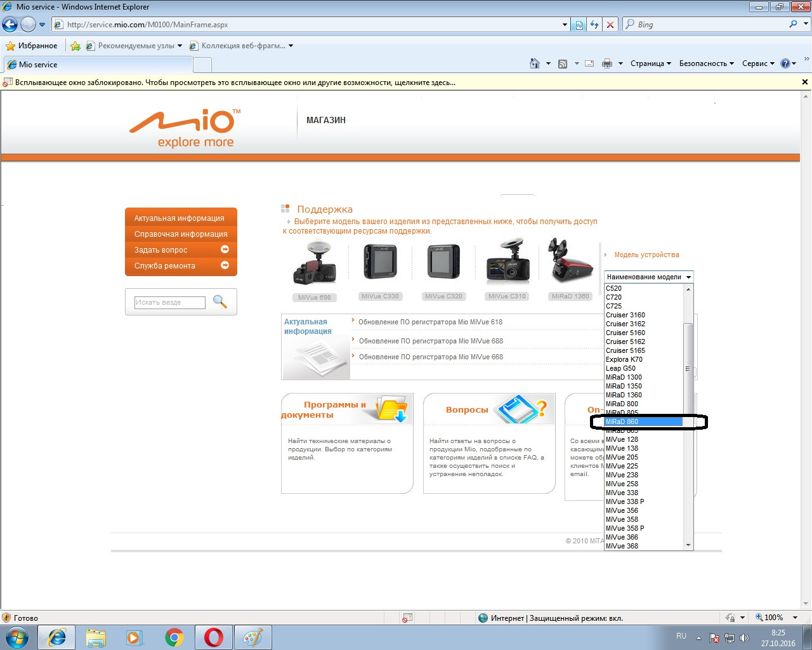This screenshot has width=812, height=650.
Task: Click the volume speaker tray icon
Action: click(744, 638)
